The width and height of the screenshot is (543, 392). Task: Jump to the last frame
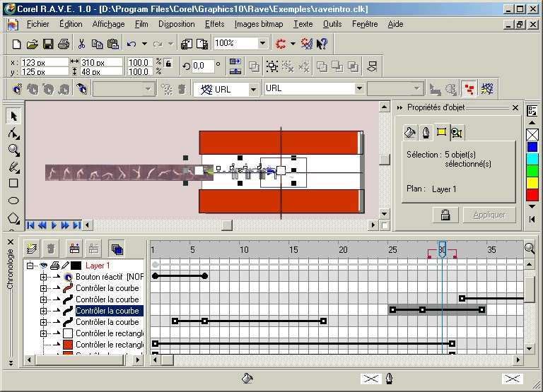click(76, 225)
